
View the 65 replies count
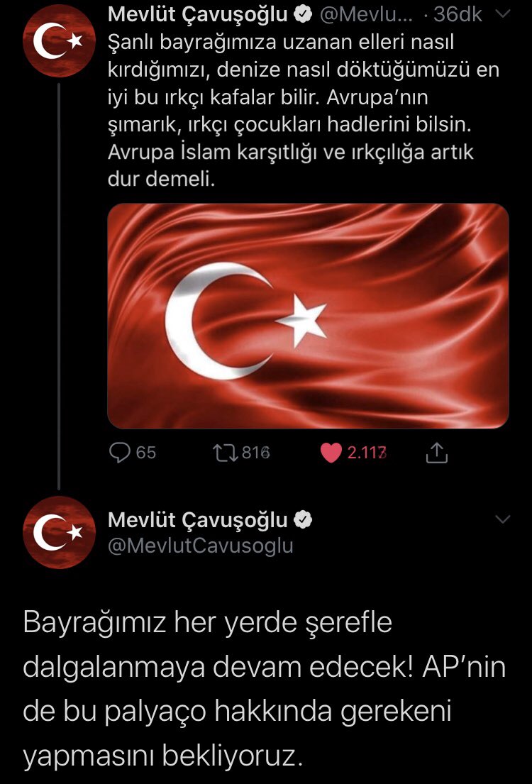146,453
